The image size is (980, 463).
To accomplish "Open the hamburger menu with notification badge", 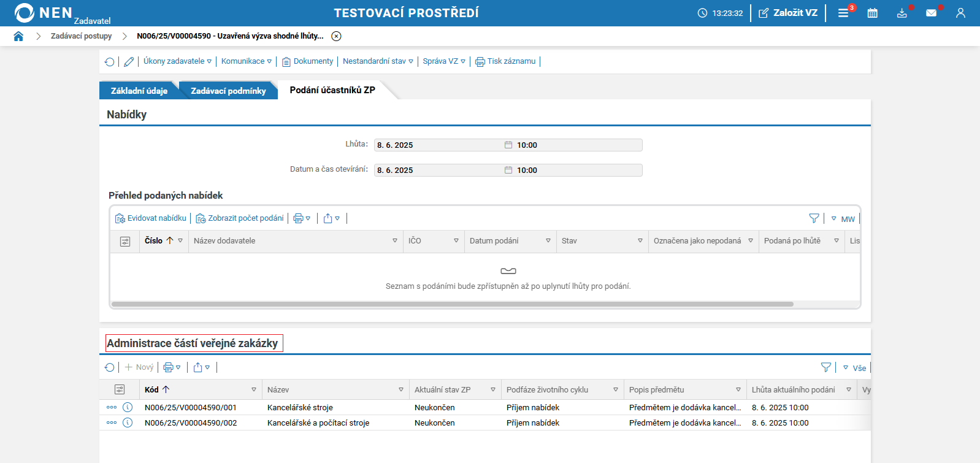I will click(843, 13).
